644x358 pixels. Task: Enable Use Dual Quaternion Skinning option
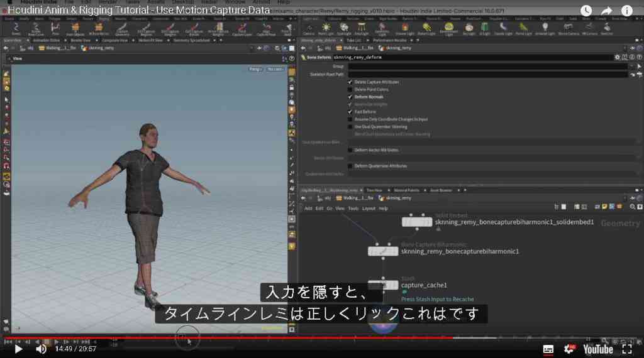point(350,127)
